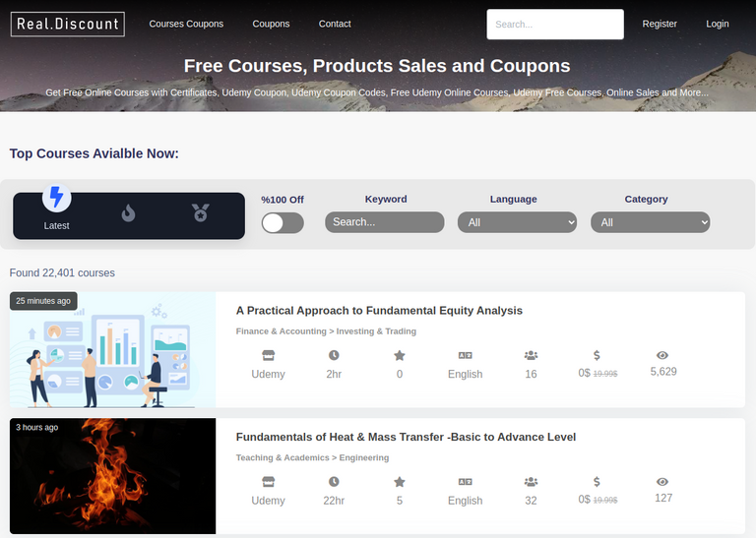
Task: Click the star rating icon on Heat & Mass Transfer course
Action: click(400, 482)
